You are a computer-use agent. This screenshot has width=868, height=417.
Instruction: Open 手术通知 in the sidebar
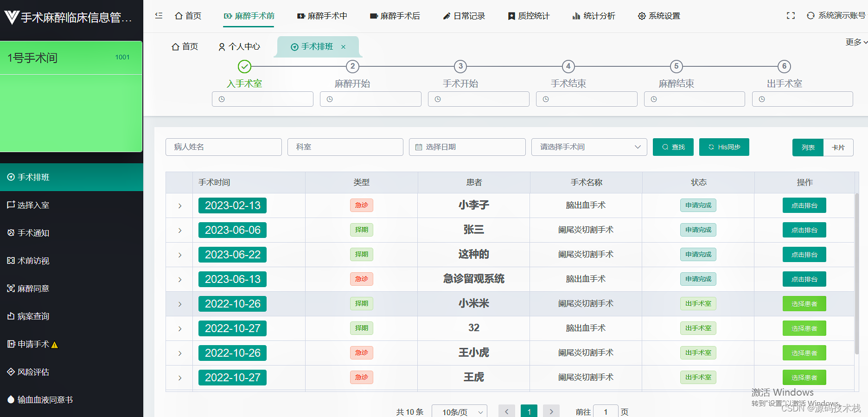71,233
